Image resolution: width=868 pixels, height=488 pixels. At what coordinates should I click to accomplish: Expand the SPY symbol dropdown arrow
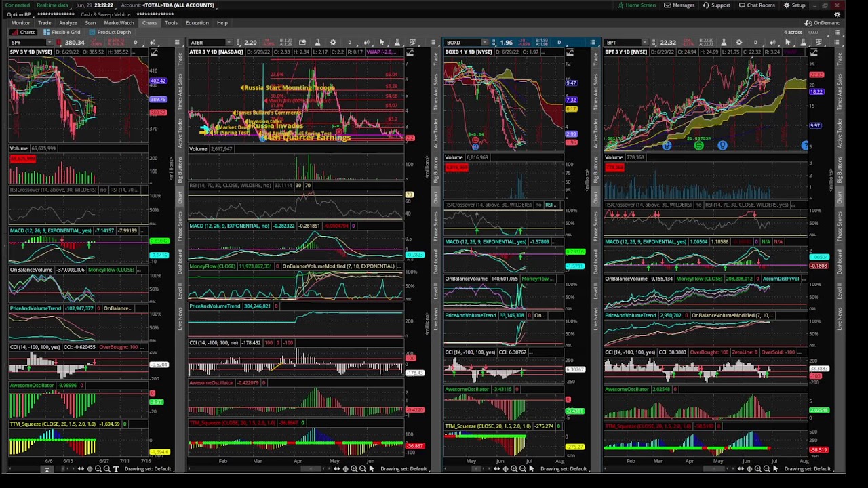tap(50, 43)
